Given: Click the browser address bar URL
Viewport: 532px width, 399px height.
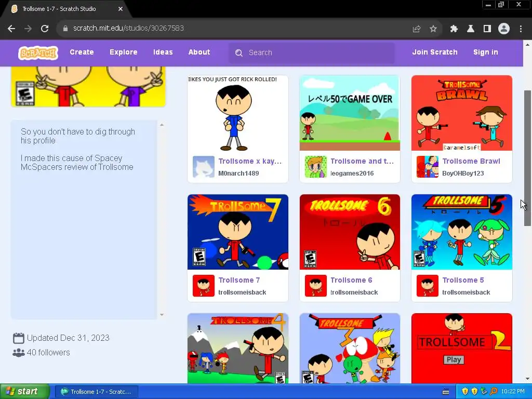Looking at the screenshot, I should click(129, 28).
